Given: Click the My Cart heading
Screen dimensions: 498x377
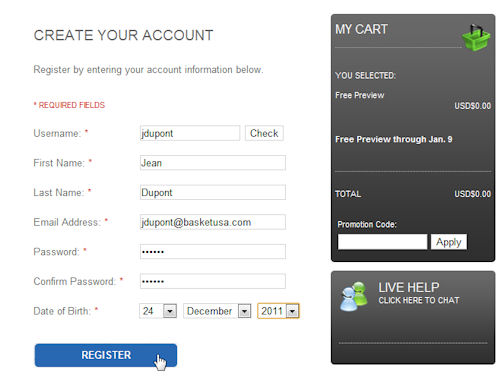Looking at the screenshot, I should click(x=361, y=29).
